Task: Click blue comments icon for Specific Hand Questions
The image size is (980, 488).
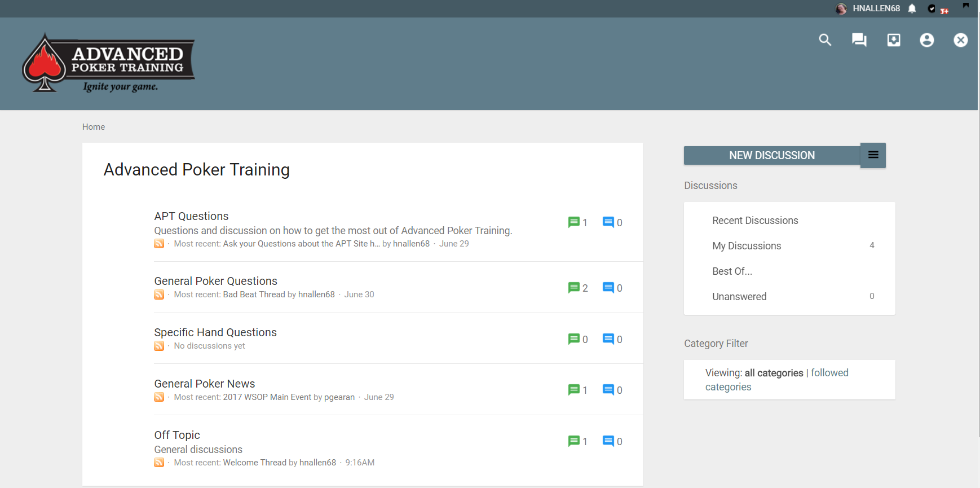Action: pos(608,339)
